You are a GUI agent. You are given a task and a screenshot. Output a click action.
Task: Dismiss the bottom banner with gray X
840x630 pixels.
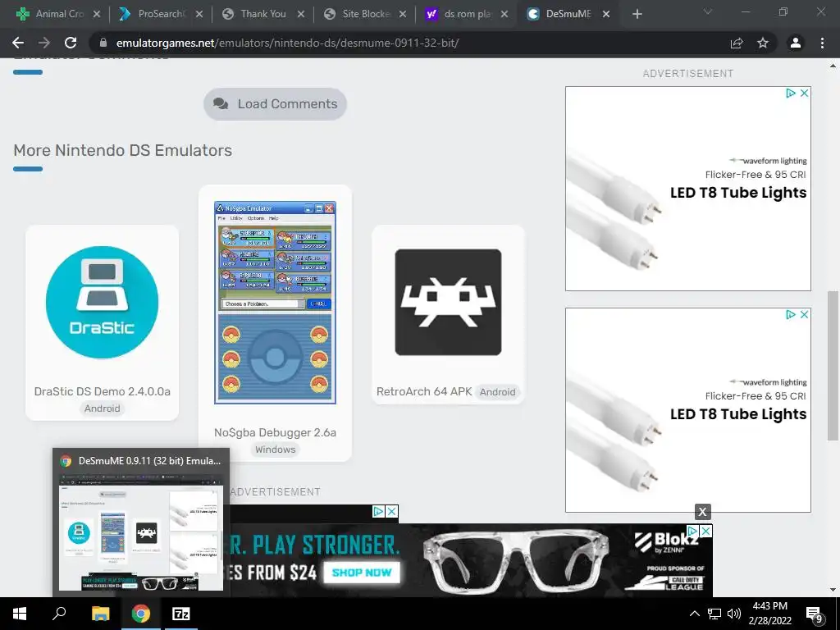(x=703, y=512)
